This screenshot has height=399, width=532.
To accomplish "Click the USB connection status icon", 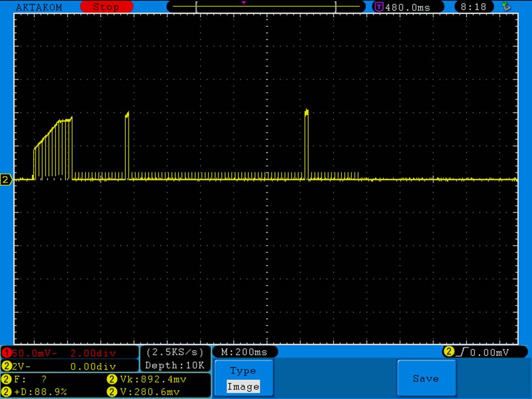I will click(505, 7).
